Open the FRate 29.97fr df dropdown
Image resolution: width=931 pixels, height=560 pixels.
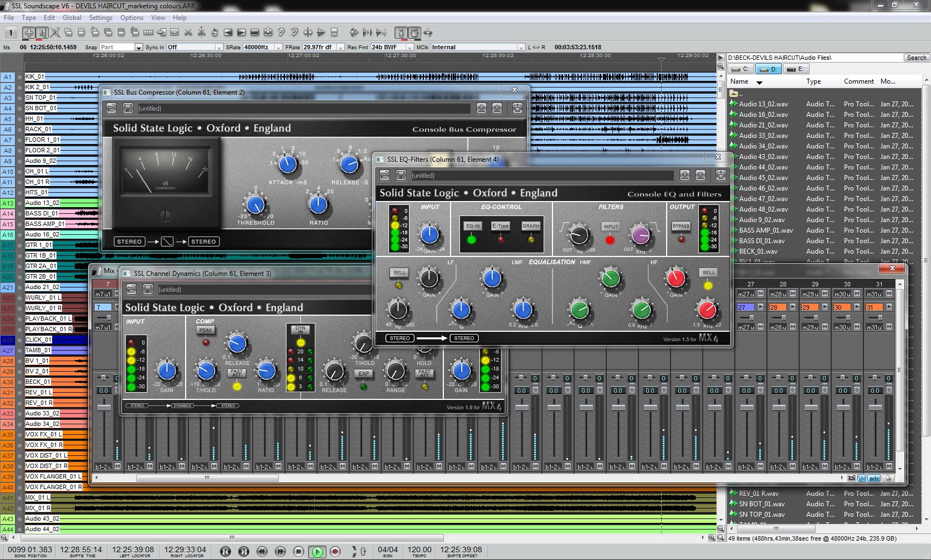(x=340, y=47)
